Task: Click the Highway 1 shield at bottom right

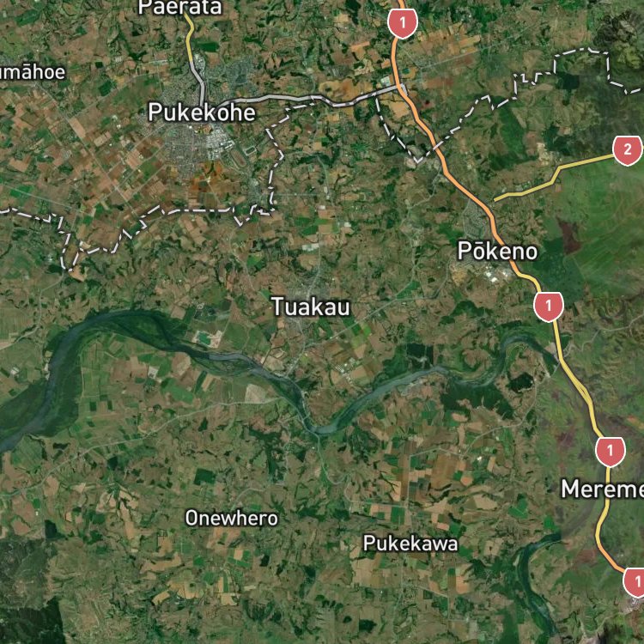Action: click(x=635, y=582)
